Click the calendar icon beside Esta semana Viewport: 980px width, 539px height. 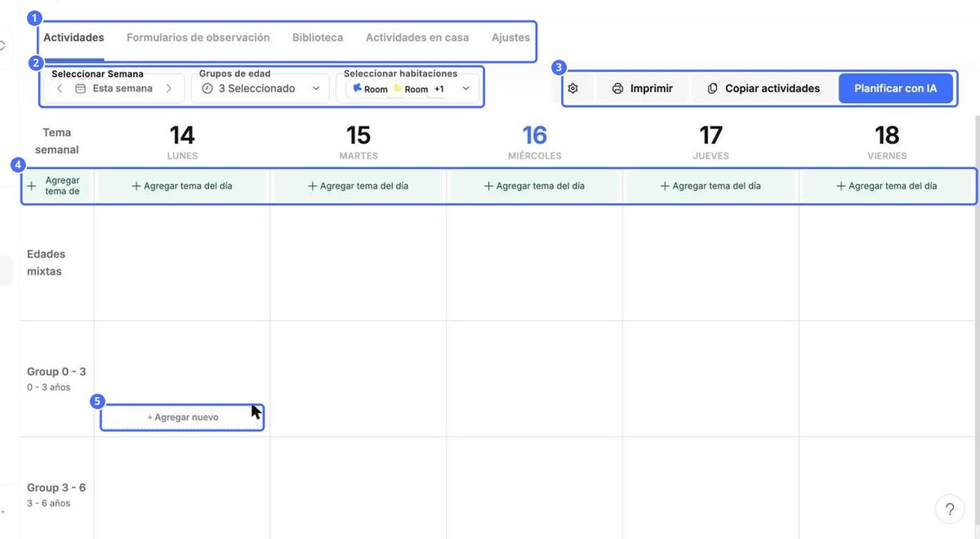[x=80, y=88]
